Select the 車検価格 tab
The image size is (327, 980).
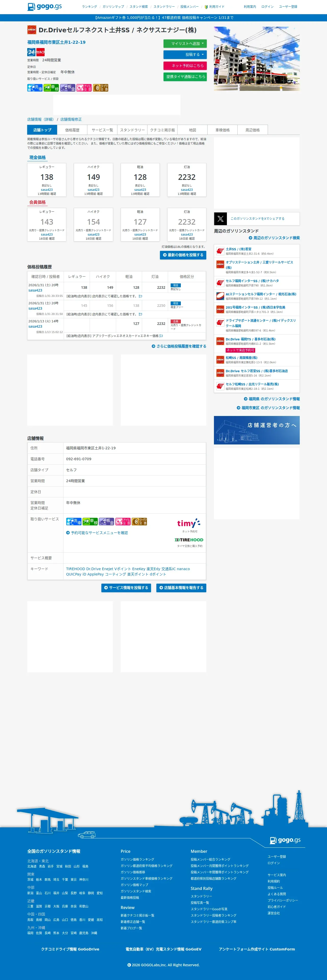[x=222, y=130]
